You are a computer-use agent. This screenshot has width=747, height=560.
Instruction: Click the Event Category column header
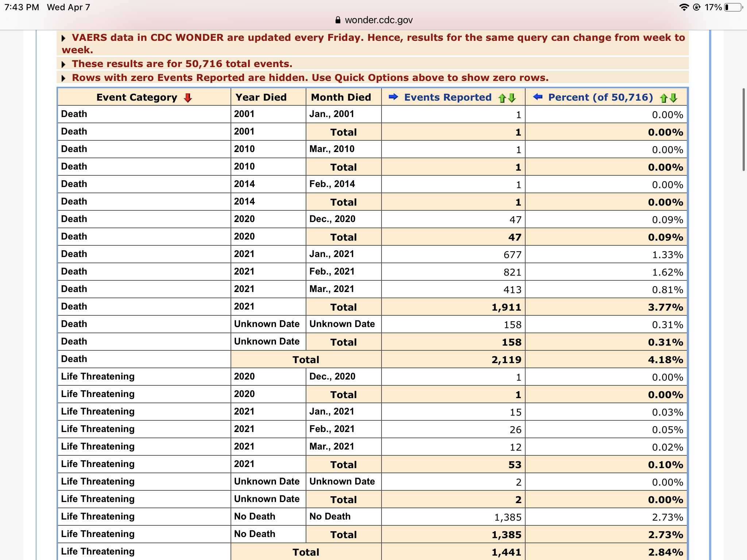144,97
